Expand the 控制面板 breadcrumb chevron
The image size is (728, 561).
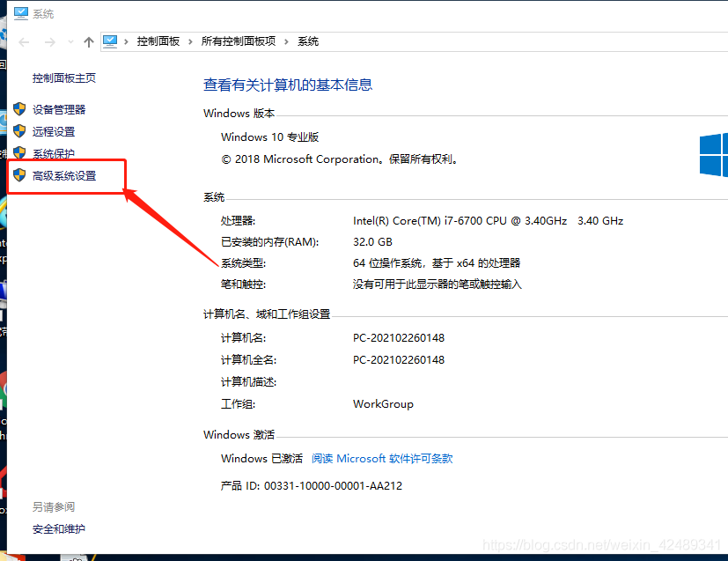pyautogui.click(x=192, y=41)
